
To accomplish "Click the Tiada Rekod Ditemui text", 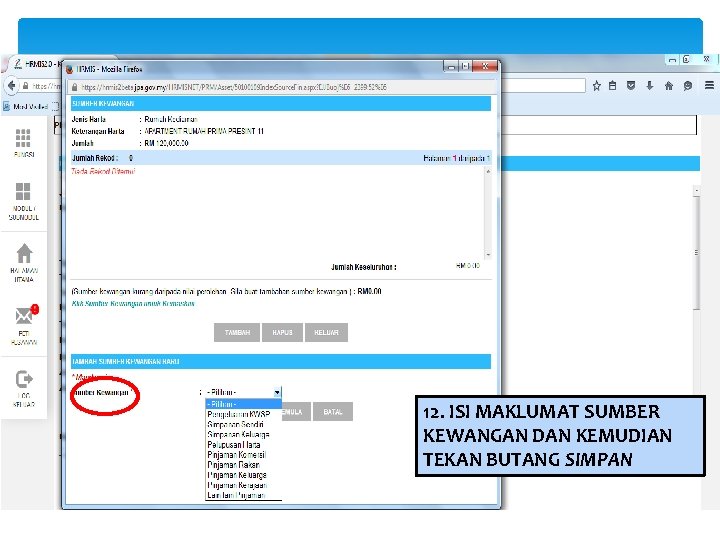I will point(103,171).
